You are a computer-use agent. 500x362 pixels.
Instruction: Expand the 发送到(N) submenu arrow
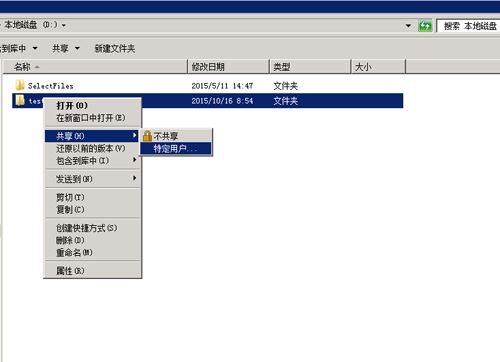[134, 178]
